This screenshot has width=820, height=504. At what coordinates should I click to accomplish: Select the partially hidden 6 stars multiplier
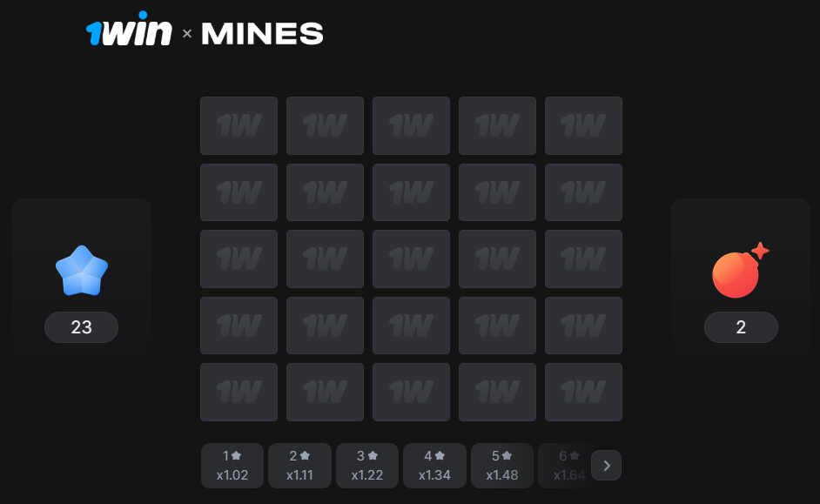coord(564,466)
